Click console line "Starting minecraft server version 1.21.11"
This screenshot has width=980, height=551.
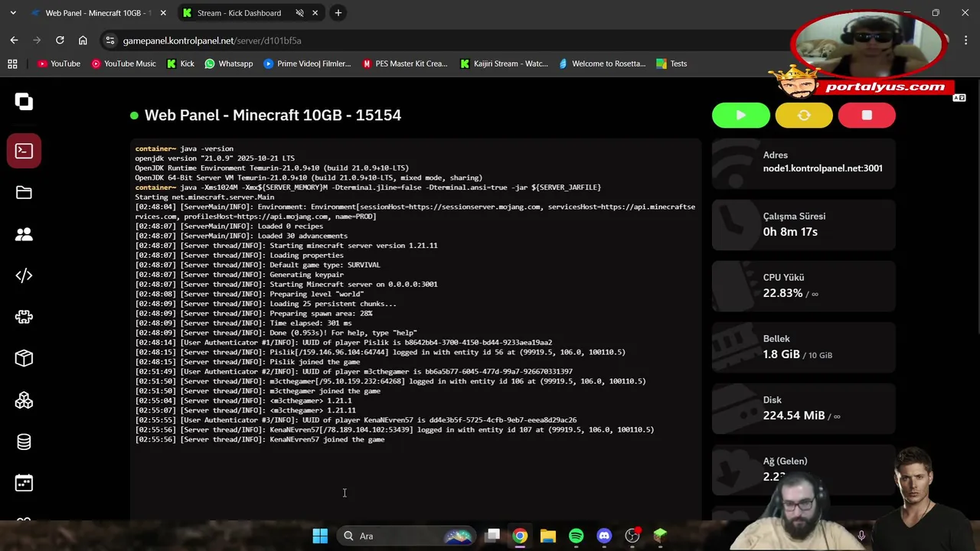point(354,246)
